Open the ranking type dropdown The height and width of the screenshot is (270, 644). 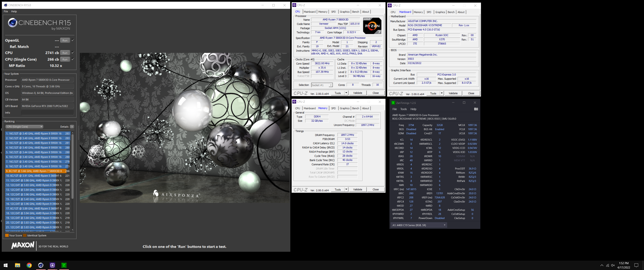(24, 127)
